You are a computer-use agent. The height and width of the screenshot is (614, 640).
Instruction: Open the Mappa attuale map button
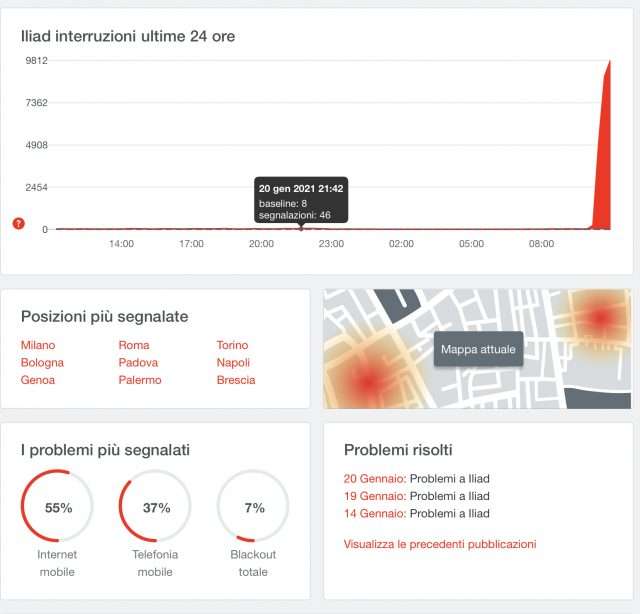point(478,349)
